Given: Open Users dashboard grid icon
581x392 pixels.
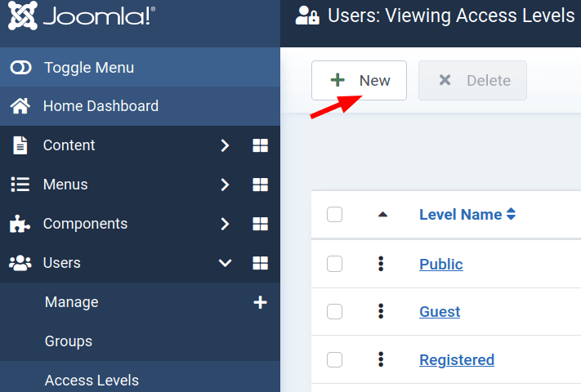Looking at the screenshot, I should coord(260,263).
